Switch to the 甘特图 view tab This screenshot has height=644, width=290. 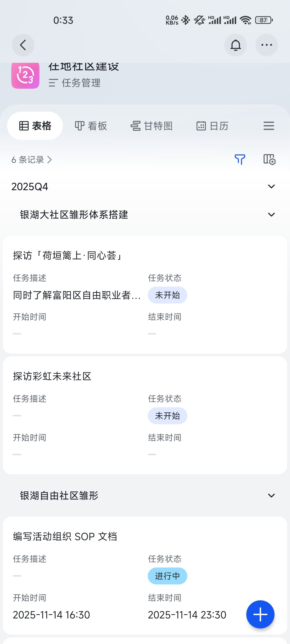(x=152, y=126)
